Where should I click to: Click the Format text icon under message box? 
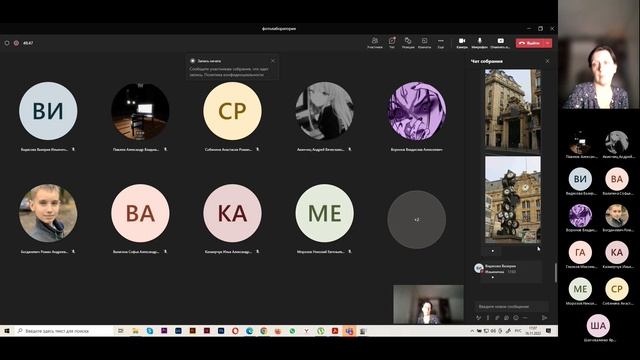point(478,318)
